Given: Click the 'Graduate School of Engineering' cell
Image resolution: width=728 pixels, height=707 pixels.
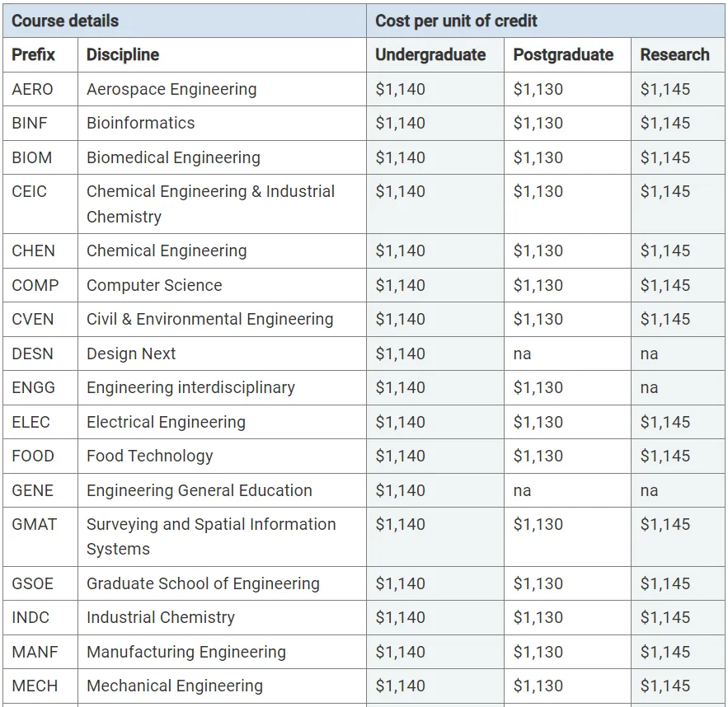Looking at the screenshot, I should [203, 584].
